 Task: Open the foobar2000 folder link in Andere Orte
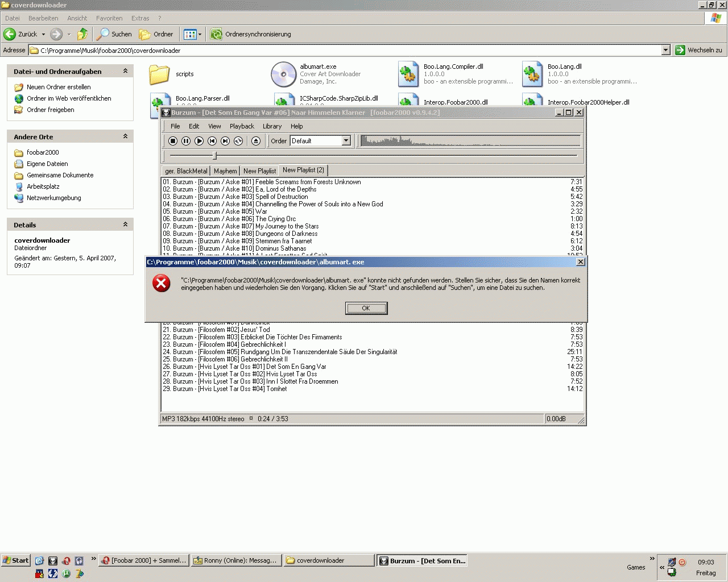(43, 152)
